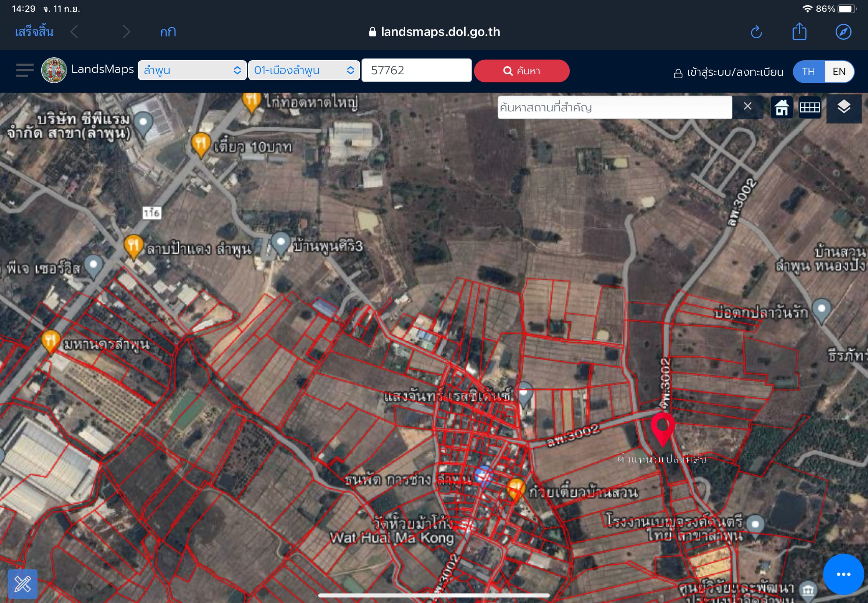Click the red ค้นหา search button
The width and height of the screenshot is (868, 603).
coord(522,71)
